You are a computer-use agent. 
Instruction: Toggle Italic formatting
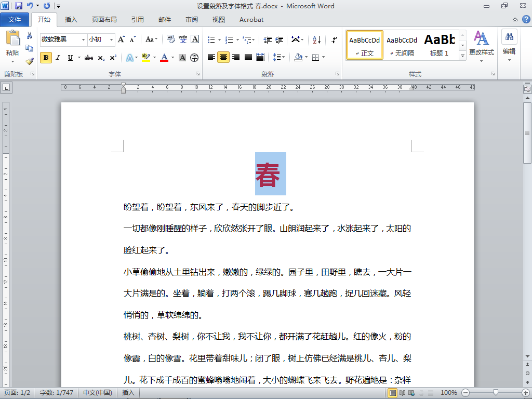point(58,58)
